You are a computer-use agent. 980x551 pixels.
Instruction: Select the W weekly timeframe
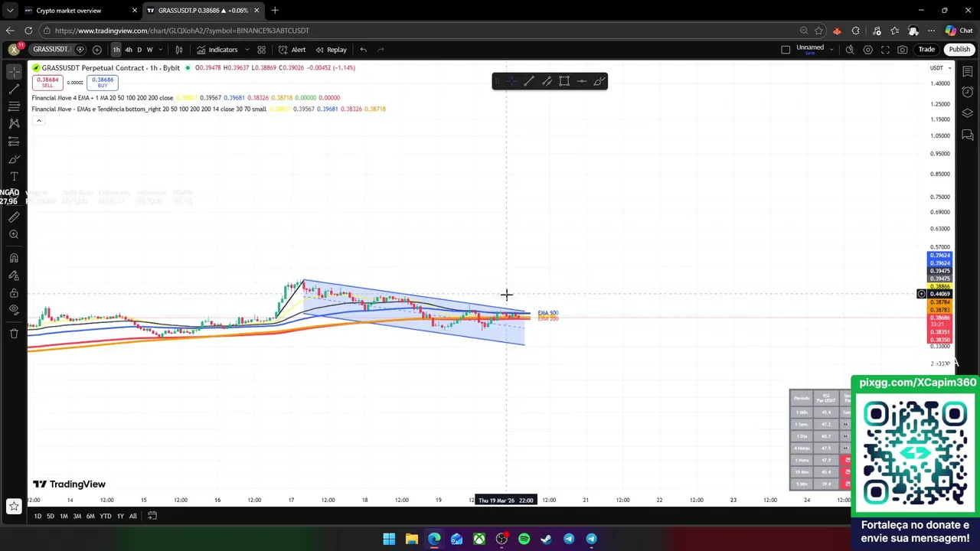point(149,50)
